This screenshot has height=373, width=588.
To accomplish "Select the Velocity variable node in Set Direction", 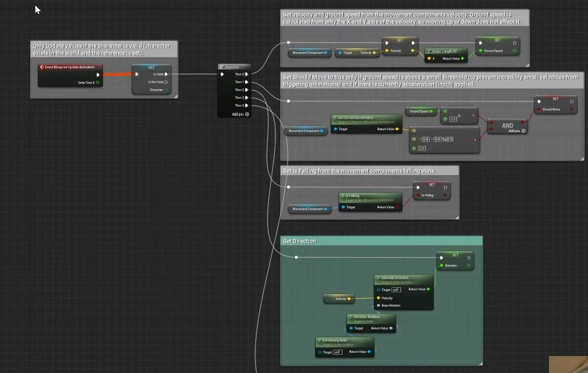I will point(341,299).
